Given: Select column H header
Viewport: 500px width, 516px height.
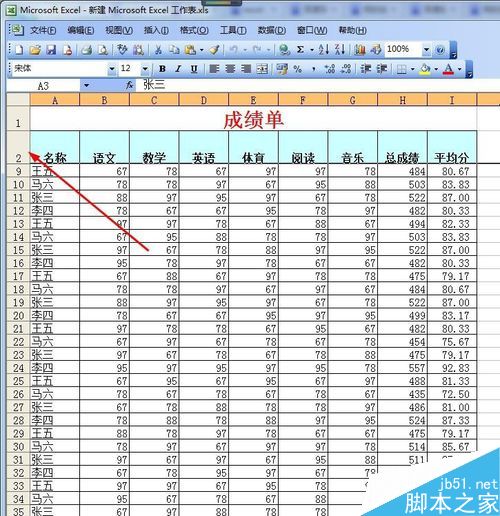Looking at the screenshot, I should 402,100.
